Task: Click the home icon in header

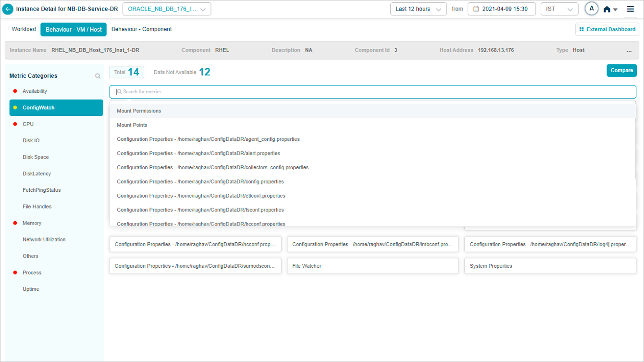Action: click(607, 9)
